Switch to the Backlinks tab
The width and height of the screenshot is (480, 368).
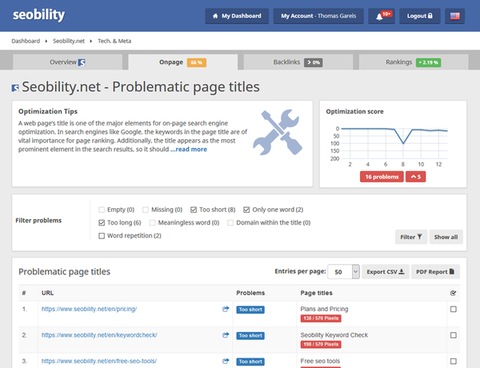click(x=298, y=62)
